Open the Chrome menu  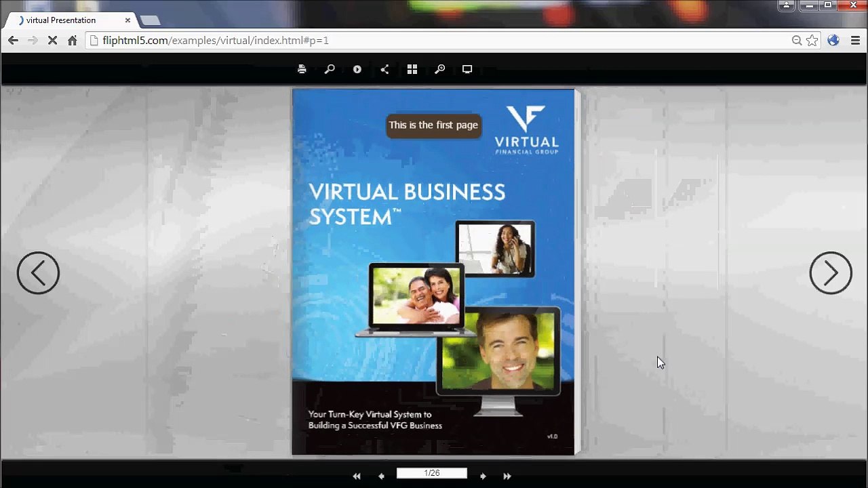click(x=855, y=41)
